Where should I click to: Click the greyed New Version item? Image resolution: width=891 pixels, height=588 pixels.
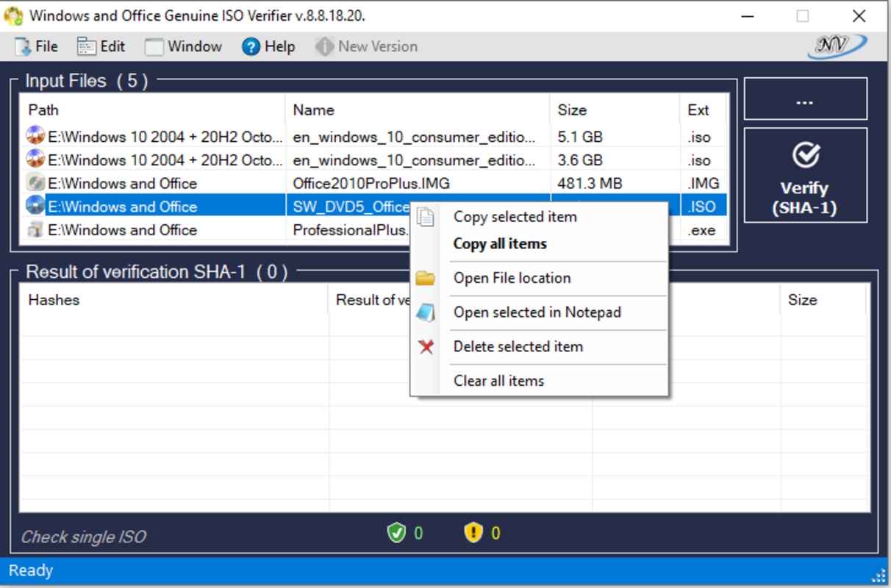(367, 46)
